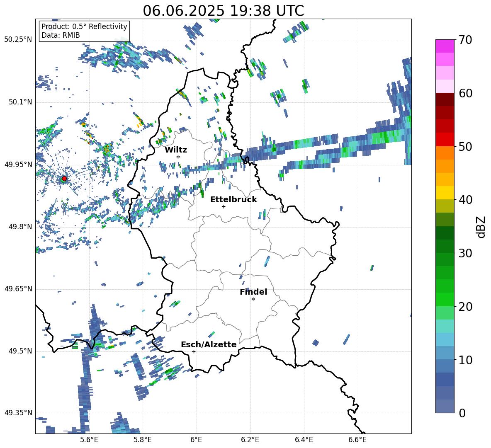
Task: Click the colorbar tick label 0
Action: (462, 413)
